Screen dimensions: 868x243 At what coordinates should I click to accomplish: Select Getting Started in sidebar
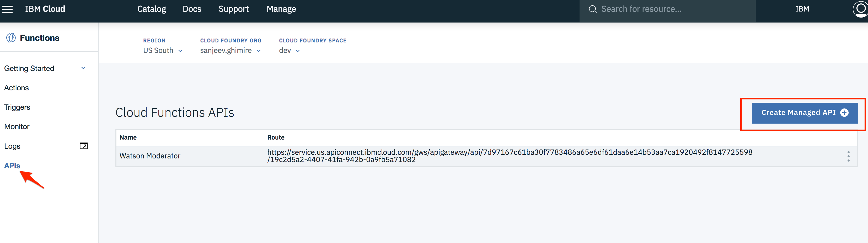pos(29,68)
